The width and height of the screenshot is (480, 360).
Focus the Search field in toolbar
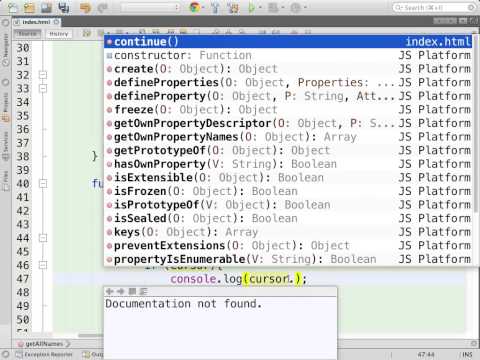(x=434, y=7)
